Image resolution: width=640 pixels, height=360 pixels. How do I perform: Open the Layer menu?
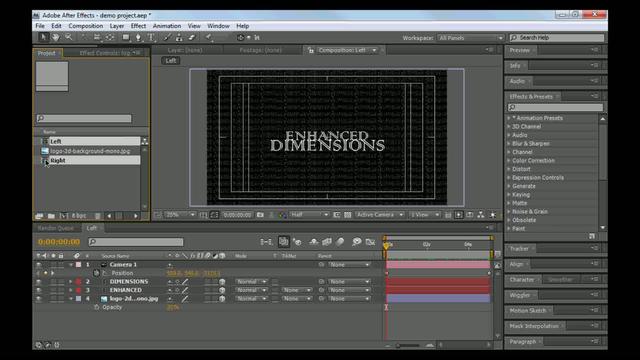(x=117, y=26)
